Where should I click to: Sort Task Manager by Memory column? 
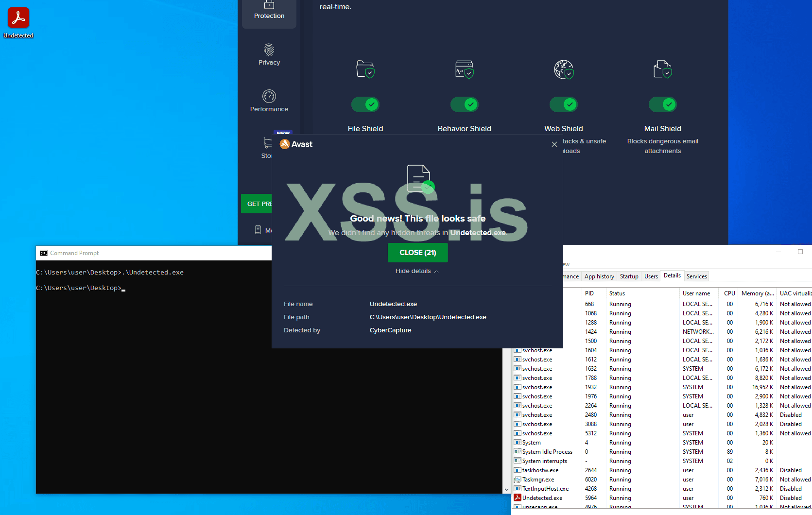(758, 293)
